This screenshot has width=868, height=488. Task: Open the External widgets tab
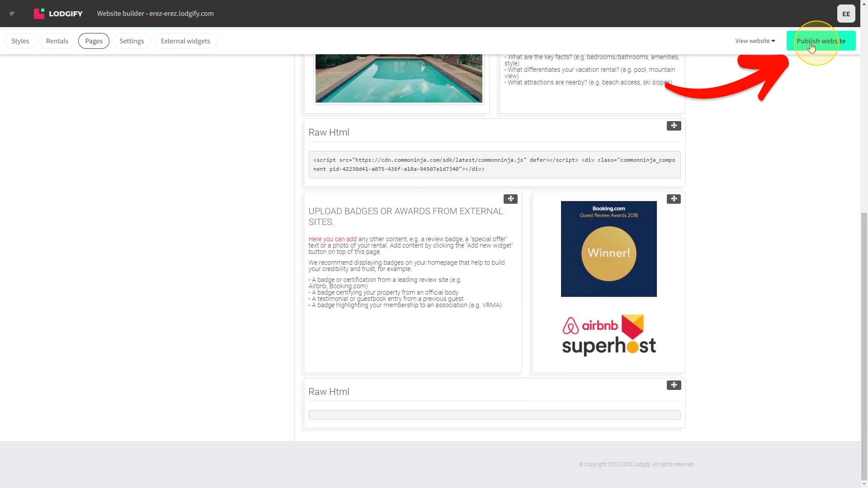(x=185, y=41)
